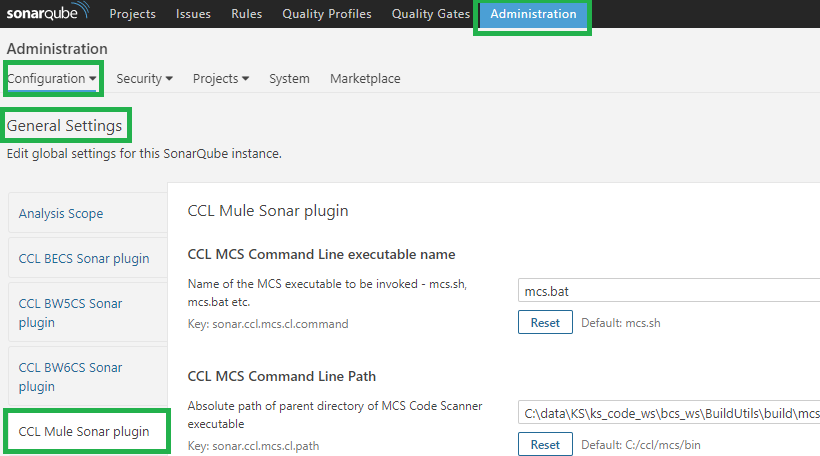Click the mcs.bat executable name field
Image resolution: width=820 pixels, height=456 pixels.
pyautogui.click(x=669, y=291)
